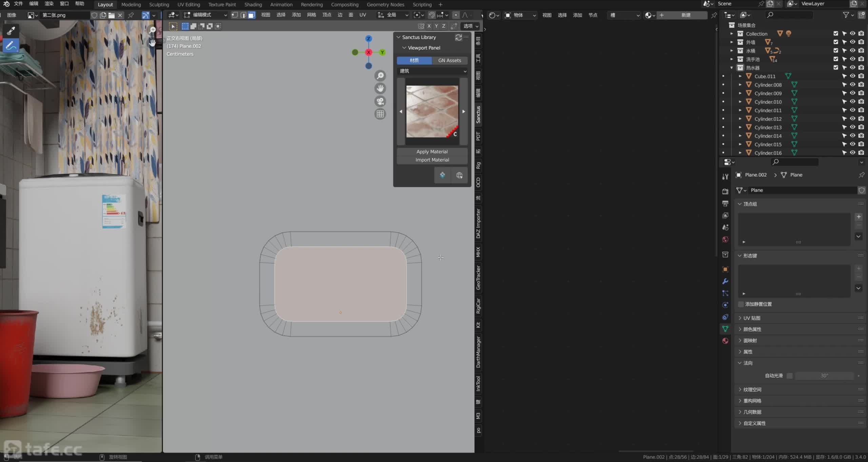Toggle Y axis mirror in viewport
This screenshot has width=868, height=462.
(436, 26)
